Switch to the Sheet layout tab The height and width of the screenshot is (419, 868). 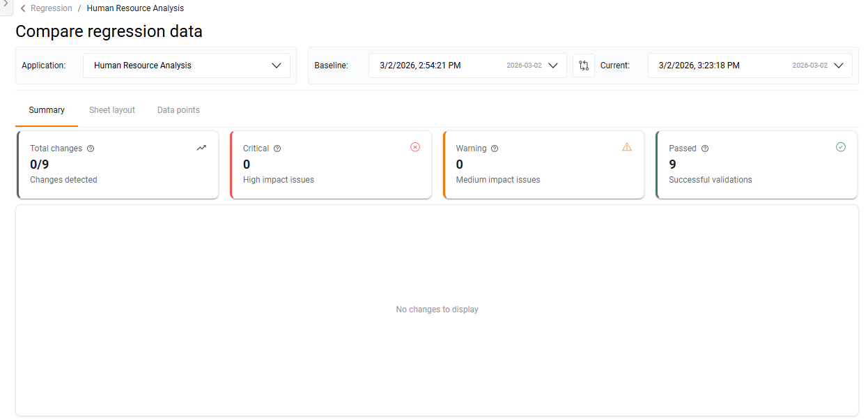click(x=112, y=109)
